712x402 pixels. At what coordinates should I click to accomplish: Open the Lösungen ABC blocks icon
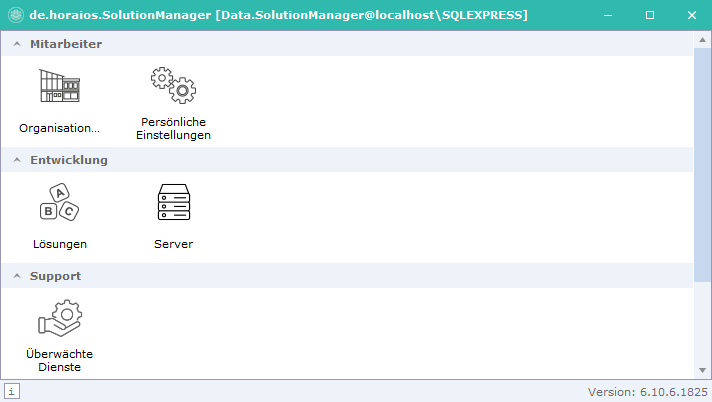coord(59,202)
